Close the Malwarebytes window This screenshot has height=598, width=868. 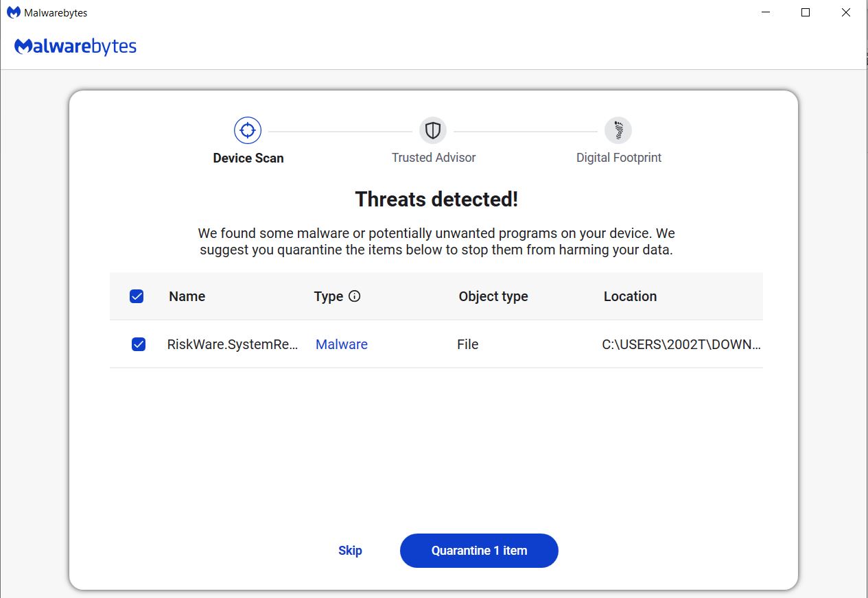846,12
